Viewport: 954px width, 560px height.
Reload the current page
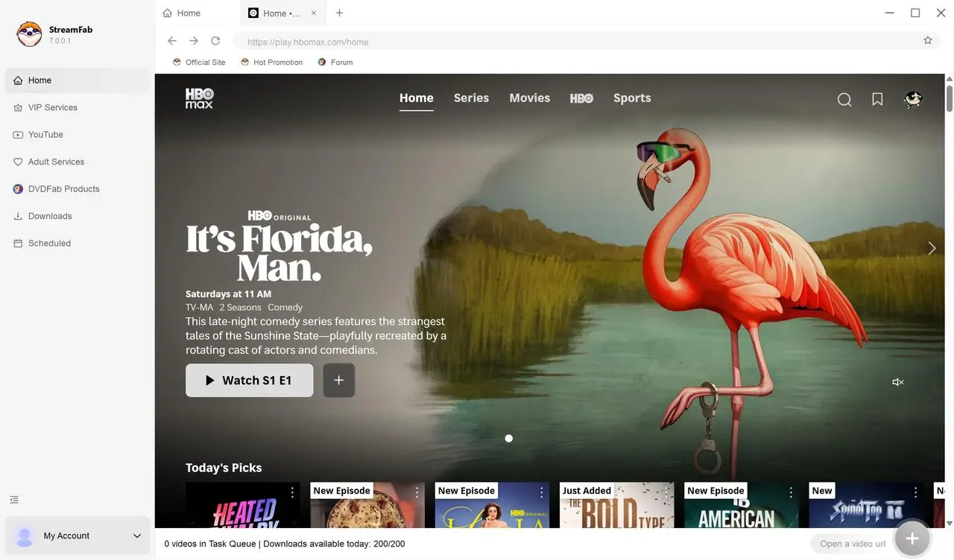[215, 41]
